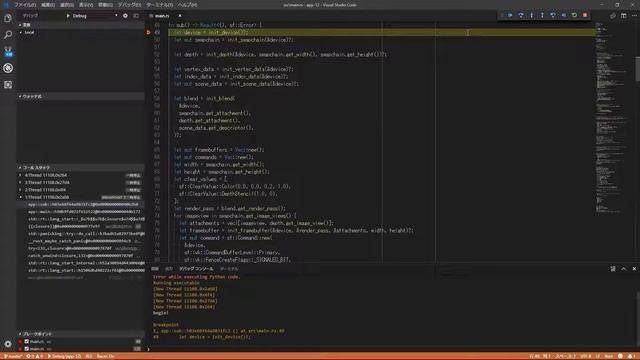This screenshot has width=640, height=360.
Task: Grab the debug toolbar drag handle
Action: click(x=502, y=15)
